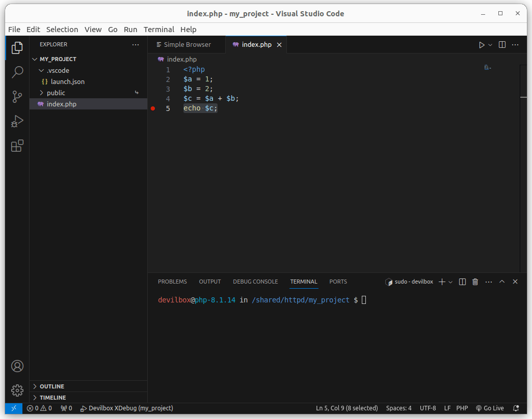Open launch.json in the explorer

pos(67,81)
